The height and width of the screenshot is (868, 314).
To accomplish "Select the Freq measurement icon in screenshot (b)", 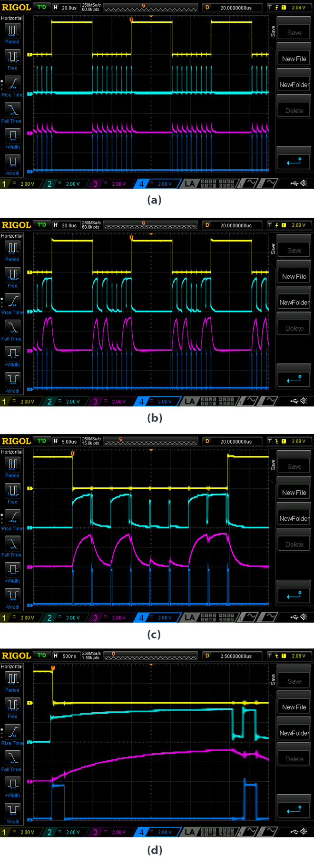I will pos(12,275).
